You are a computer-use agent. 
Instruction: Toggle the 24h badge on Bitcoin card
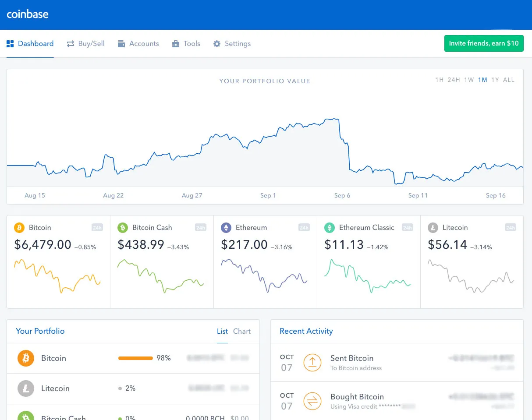[97, 228]
